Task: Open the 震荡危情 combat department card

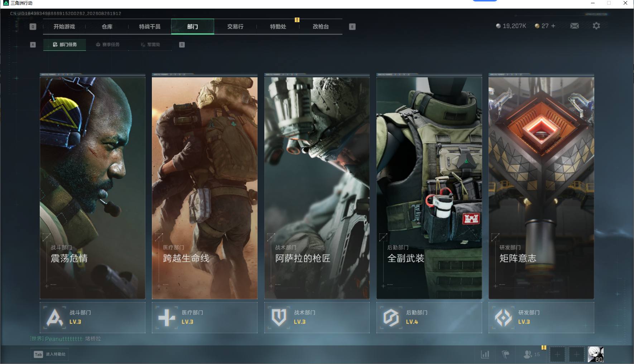Action: click(92, 188)
